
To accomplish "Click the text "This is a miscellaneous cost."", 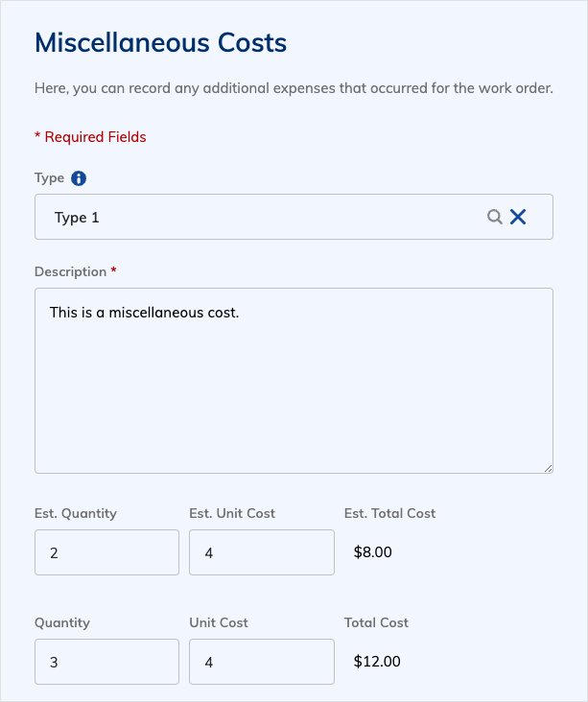I will coord(144,313).
